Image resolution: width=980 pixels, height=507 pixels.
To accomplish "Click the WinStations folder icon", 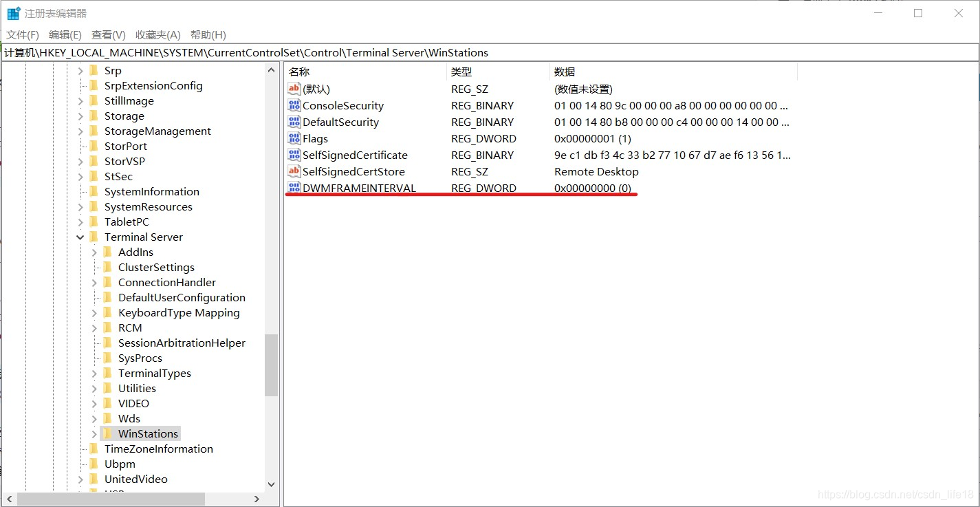I will click(x=107, y=433).
